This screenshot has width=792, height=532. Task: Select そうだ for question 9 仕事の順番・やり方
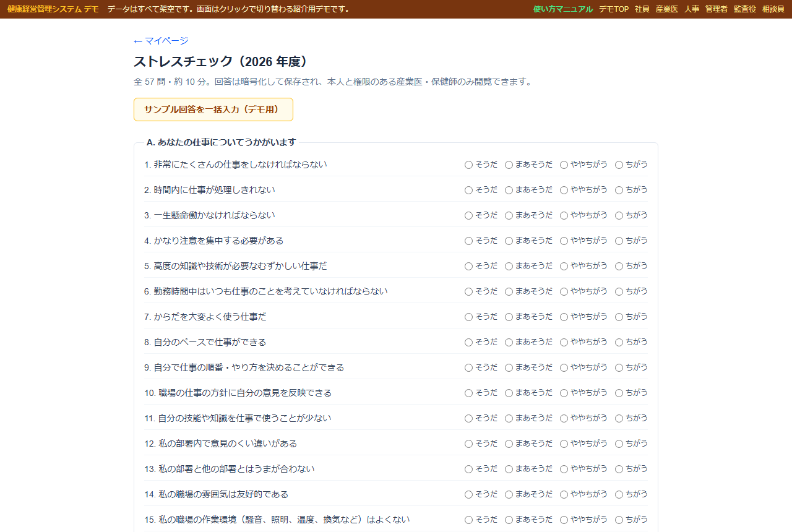point(468,367)
